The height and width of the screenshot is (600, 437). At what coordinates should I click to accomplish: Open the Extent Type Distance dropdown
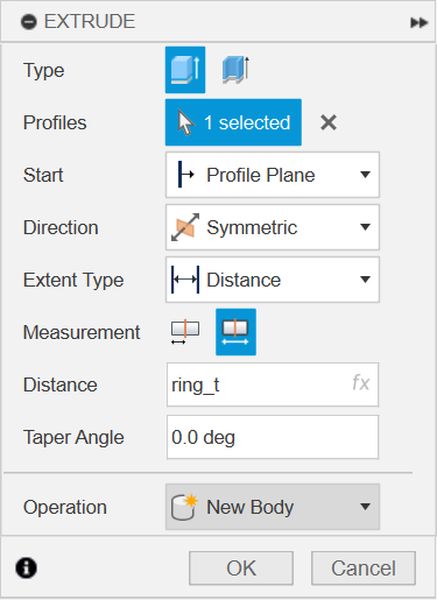(x=272, y=280)
